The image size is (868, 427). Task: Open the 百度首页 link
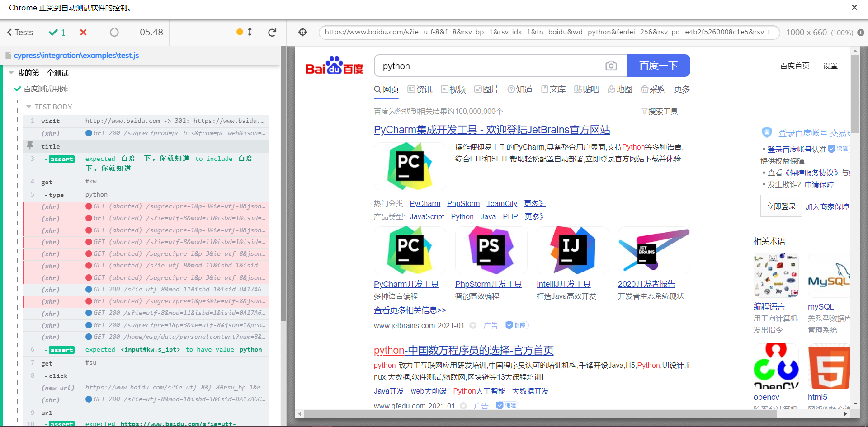[795, 66]
